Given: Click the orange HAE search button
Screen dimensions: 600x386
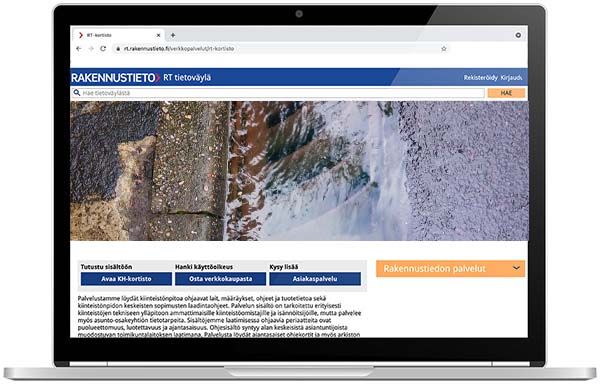Looking at the screenshot, I should [x=506, y=93].
